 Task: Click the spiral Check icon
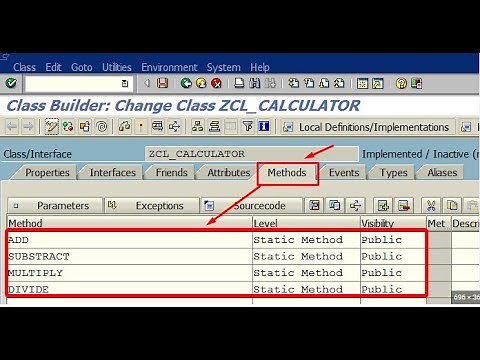pyautogui.click(x=102, y=127)
